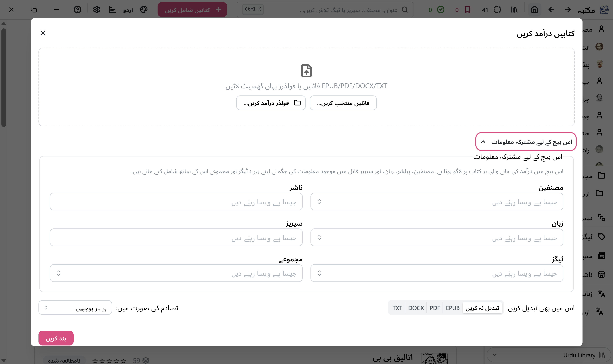Open settings via the gear icon
This screenshot has height=364, width=613.
97,10
